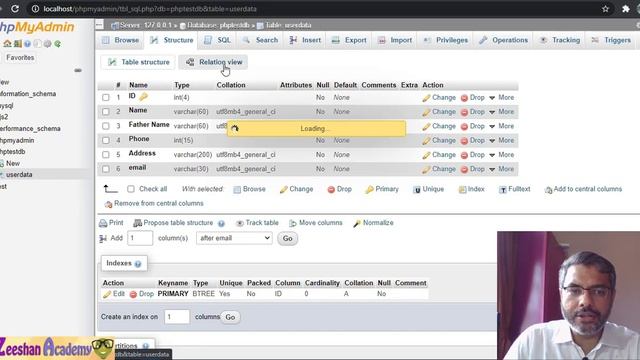The image size is (640, 360).
Task: Click the Add columns count field
Action: tap(140, 238)
